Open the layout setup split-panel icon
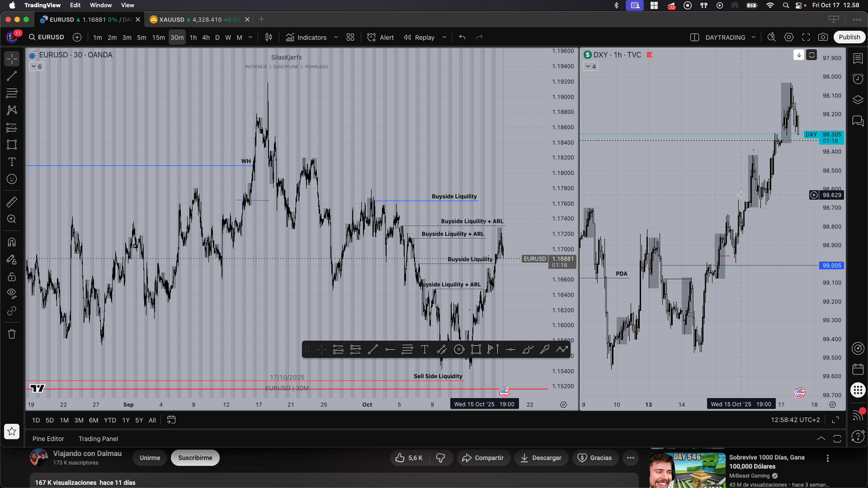 694,37
